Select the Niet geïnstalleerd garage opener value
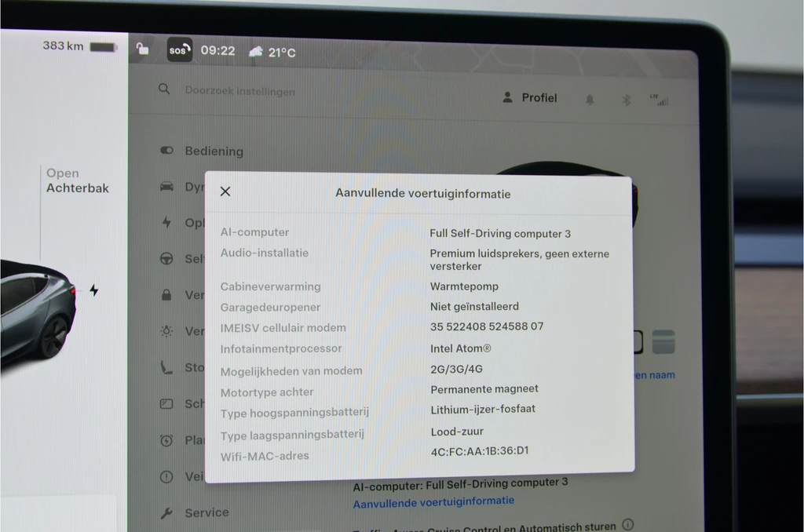Viewport: 804px width, 532px height. (474, 307)
